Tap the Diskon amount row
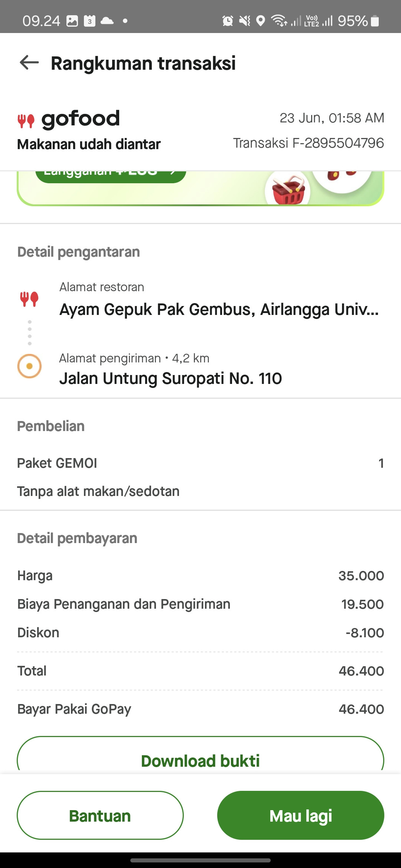 [200, 633]
